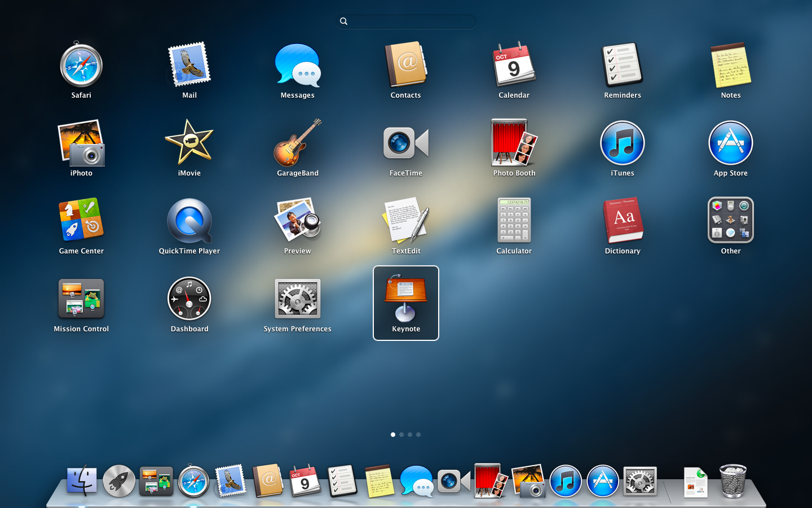Switch to second Launchpad page dot
Image resolution: width=812 pixels, height=508 pixels.
click(x=401, y=435)
